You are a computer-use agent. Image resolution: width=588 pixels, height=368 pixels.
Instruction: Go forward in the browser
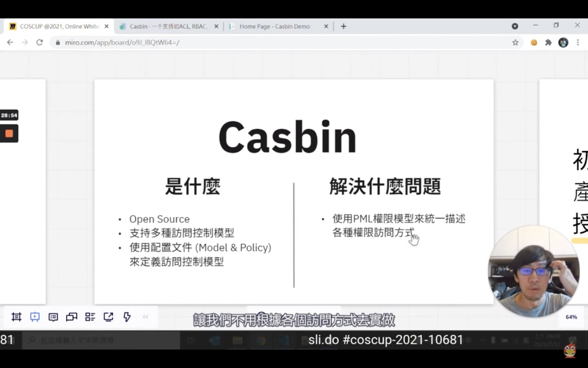coord(25,43)
